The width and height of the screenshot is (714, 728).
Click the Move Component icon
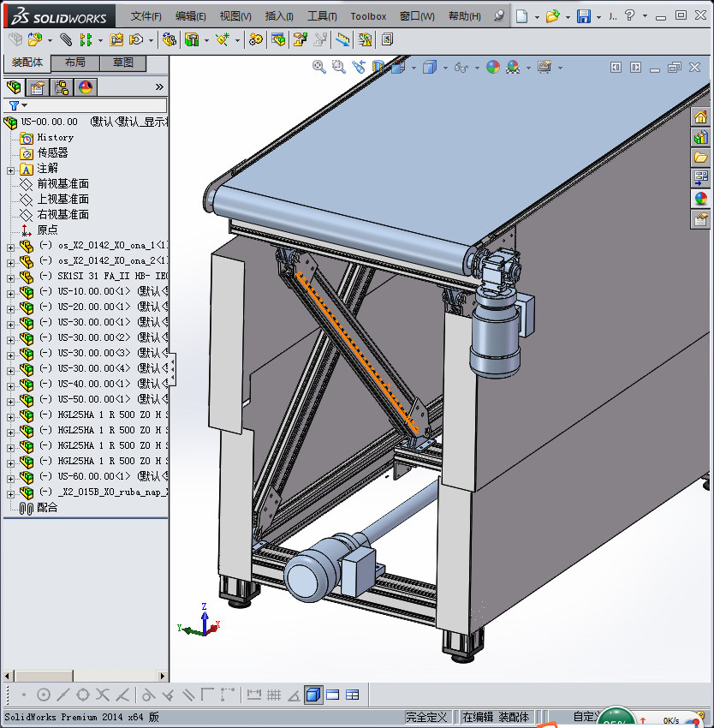[135, 40]
